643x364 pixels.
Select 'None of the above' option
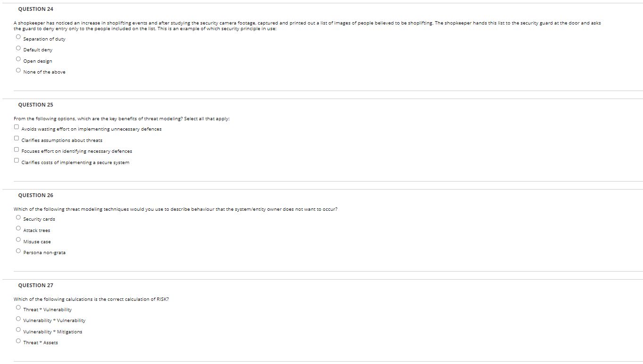coord(18,71)
